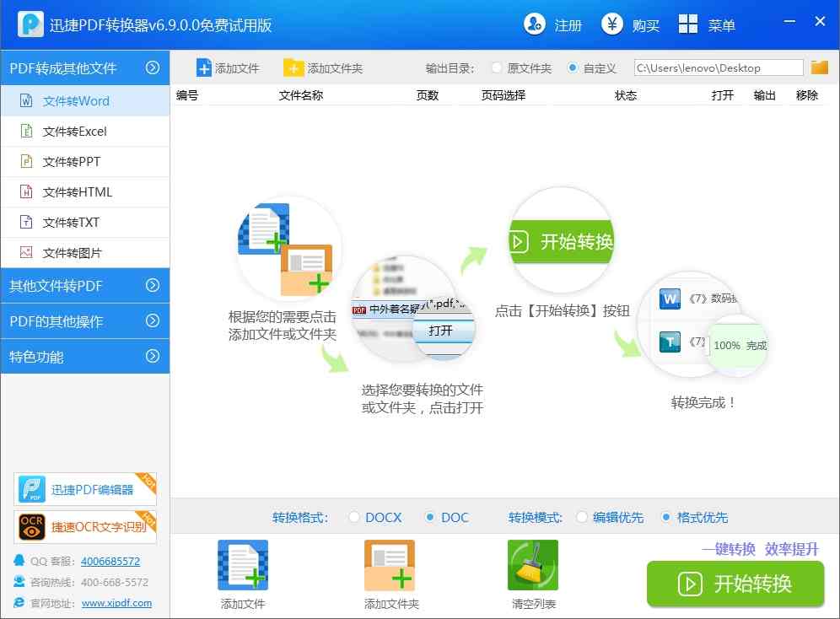
Task: Select 编辑优先 conversion mode
Action: pyautogui.click(x=581, y=517)
